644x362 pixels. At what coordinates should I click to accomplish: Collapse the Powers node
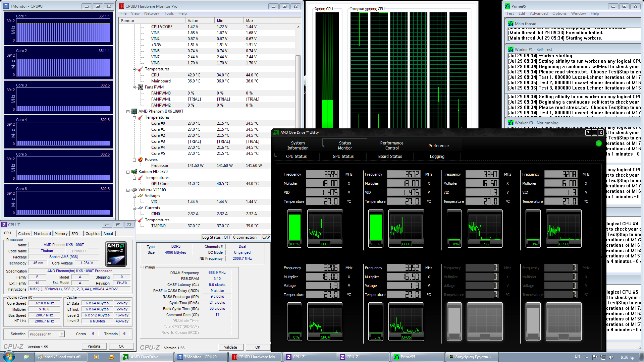coord(134,160)
